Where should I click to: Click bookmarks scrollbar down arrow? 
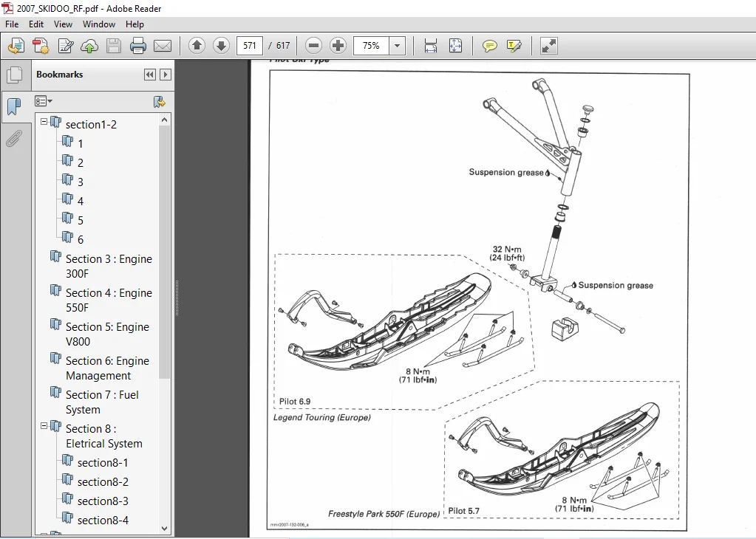(x=164, y=529)
